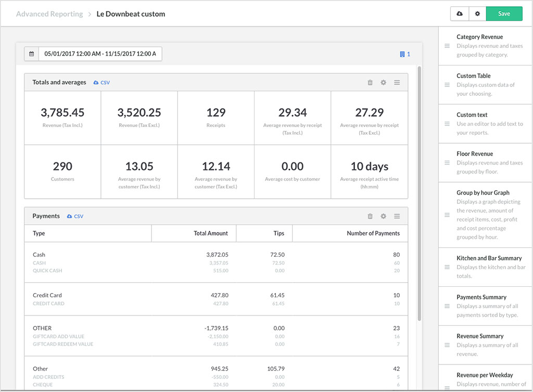Export Payments table as CSV
Image resolution: width=533 pixels, height=392 pixels.
(75, 216)
